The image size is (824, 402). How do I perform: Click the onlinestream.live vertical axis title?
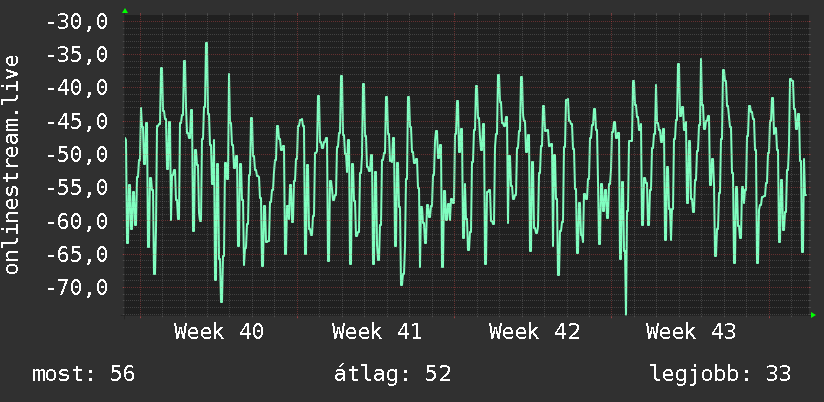[x=12, y=164]
